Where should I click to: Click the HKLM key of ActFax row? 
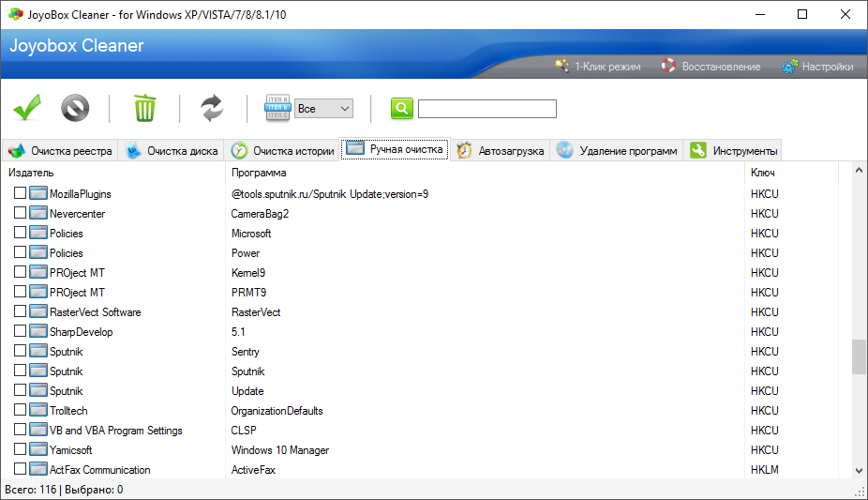(x=765, y=470)
